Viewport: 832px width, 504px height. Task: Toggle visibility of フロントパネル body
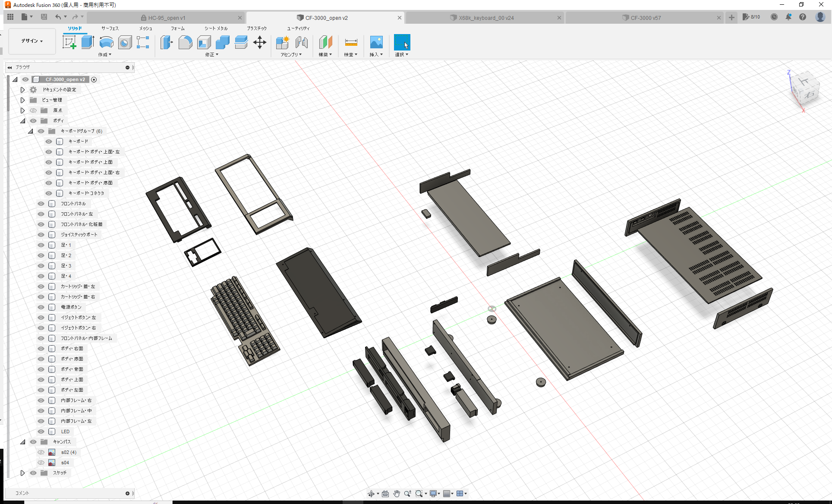[x=41, y=204]
